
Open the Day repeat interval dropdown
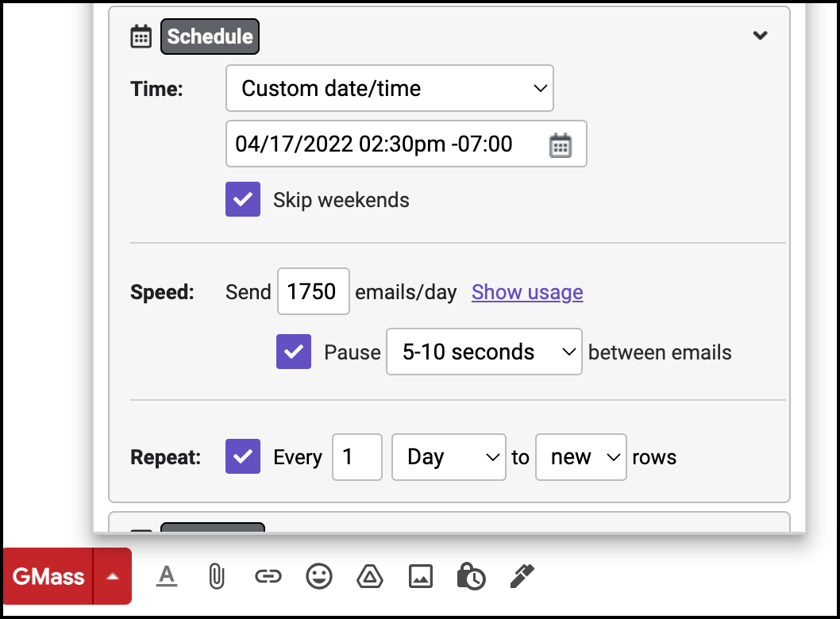(x=449, y=457)
